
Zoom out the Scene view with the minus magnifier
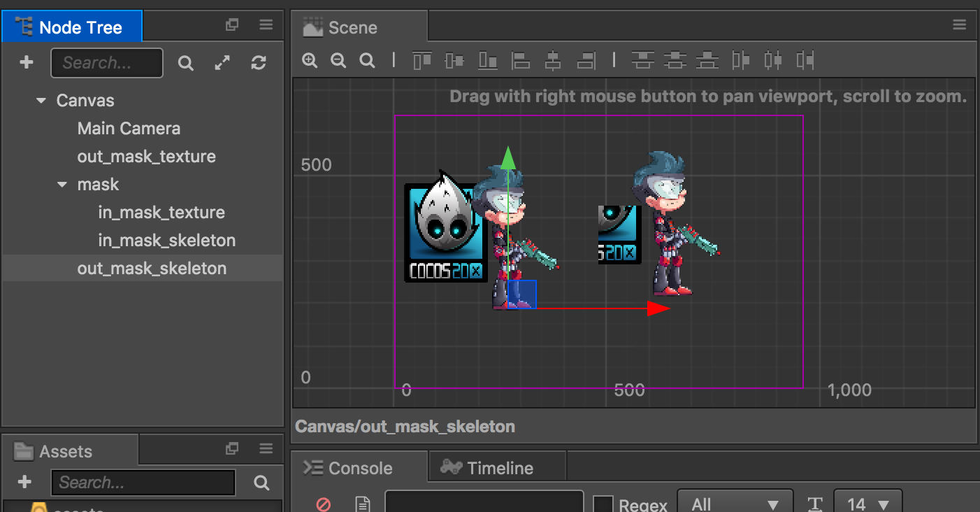338,61
